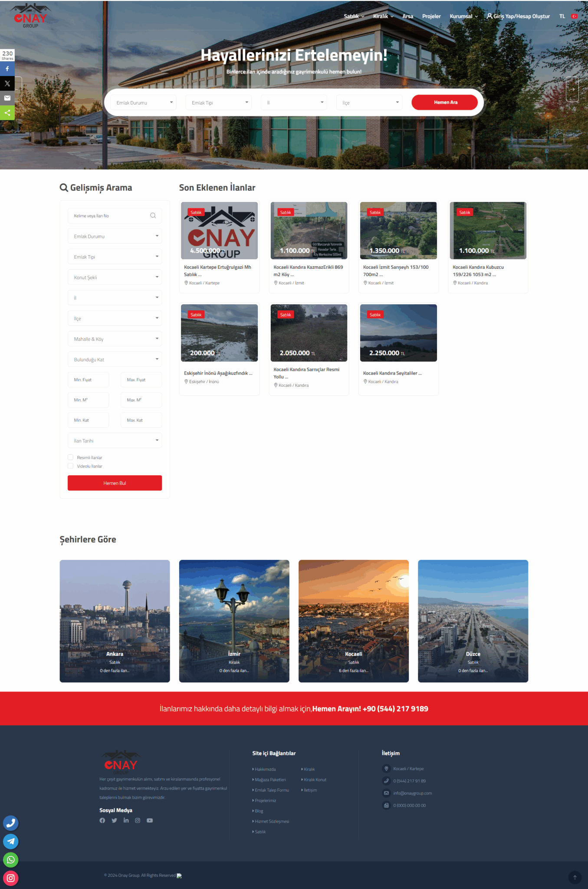Open the Kiralık nav menu
The image size is (588, 889).
pyautogui.click(x=383, y=16)
